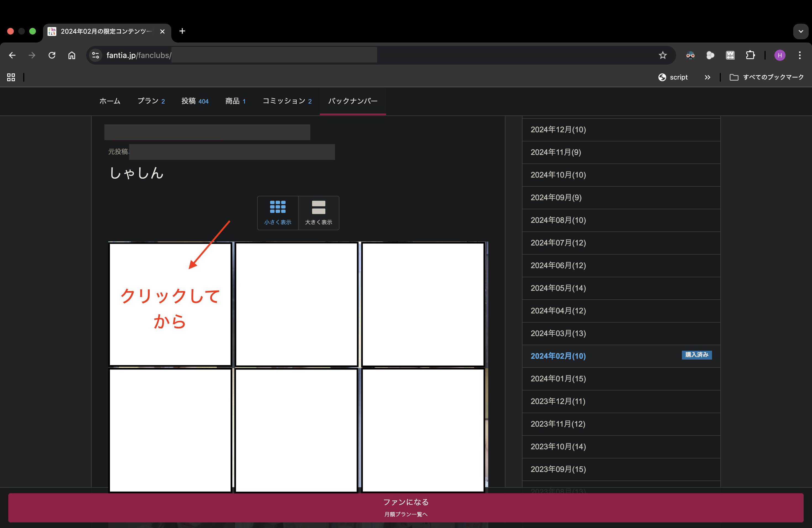Screen dimensions: 812x528
Task: Click the browser home icon
Action: [x=72, y=55]
